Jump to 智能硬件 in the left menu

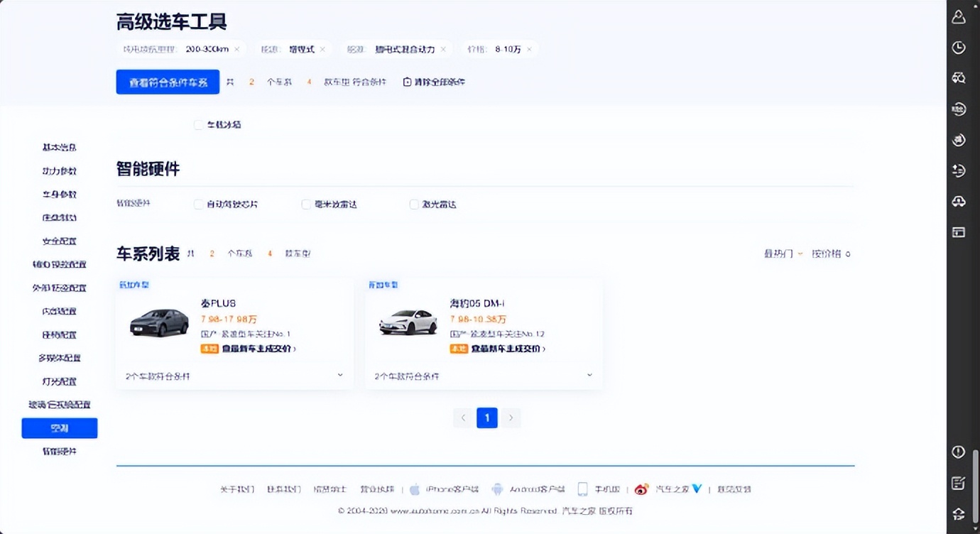pos(60,452)
